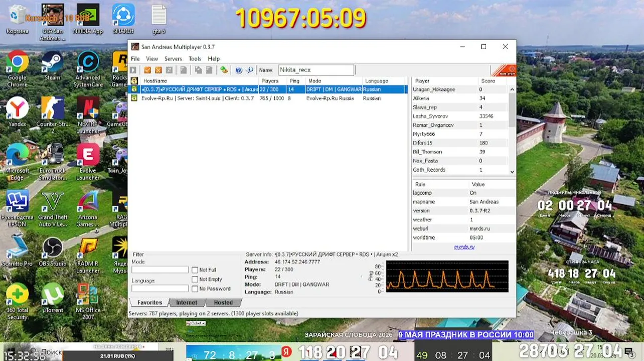
Task: Open the File menu
Action: coord(135,59)
